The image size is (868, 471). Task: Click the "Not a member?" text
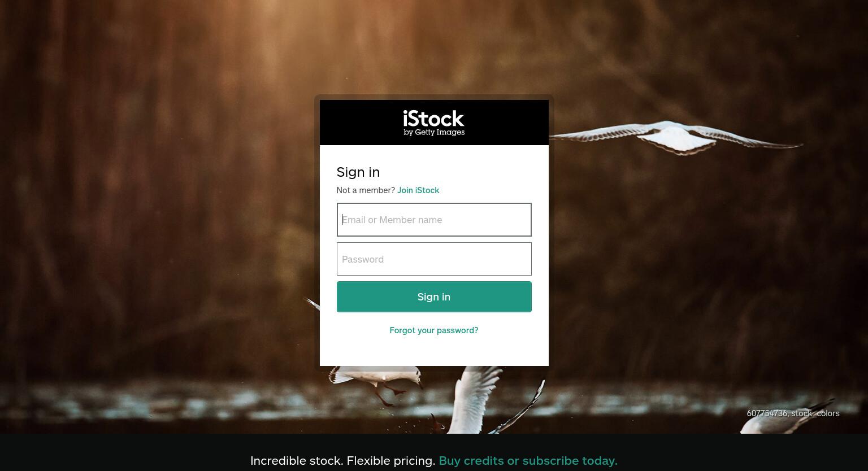click(x=366, y=190)
